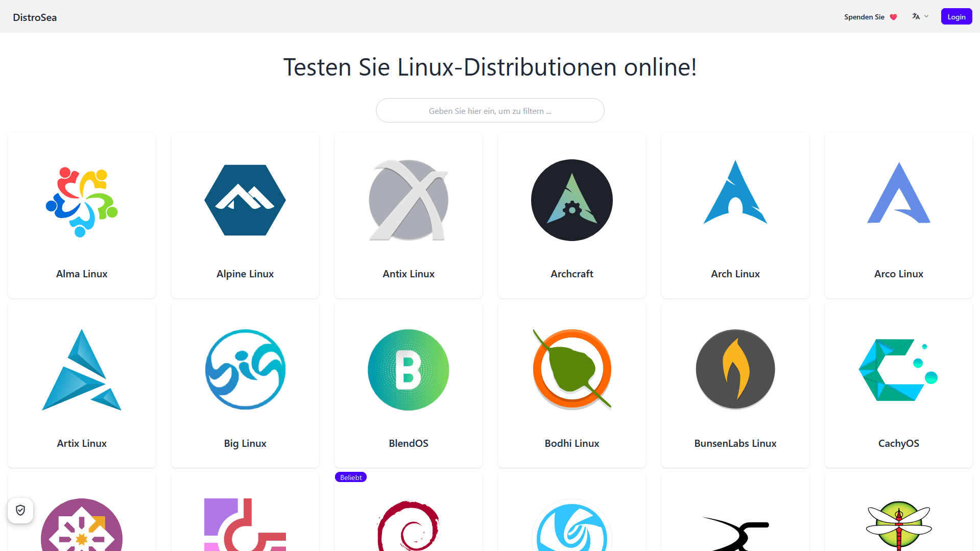Select the Alma Linux distro logo
Screen dimensions: 980x551
point(81,200)
